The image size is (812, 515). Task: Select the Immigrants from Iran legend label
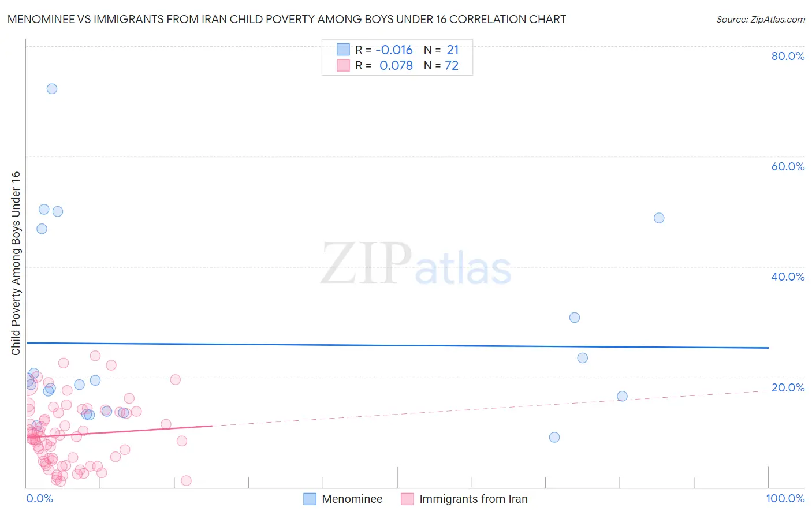point(474,499)
